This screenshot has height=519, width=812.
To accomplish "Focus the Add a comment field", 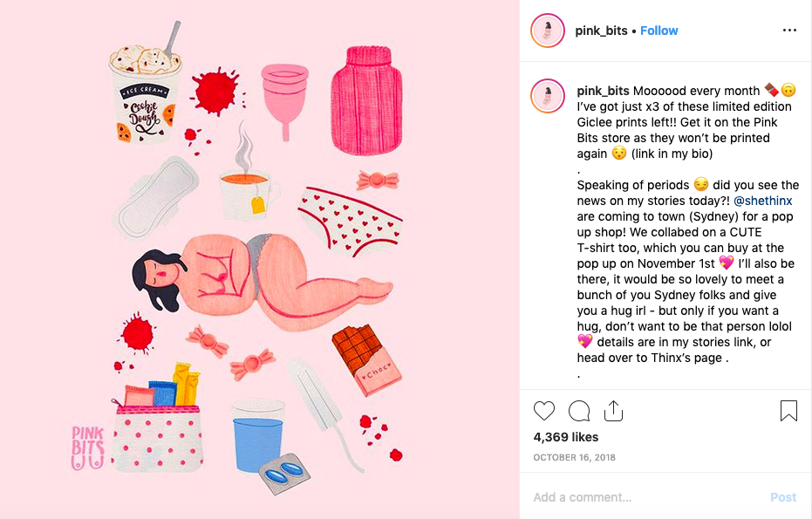I will click(x=647, y=497).
